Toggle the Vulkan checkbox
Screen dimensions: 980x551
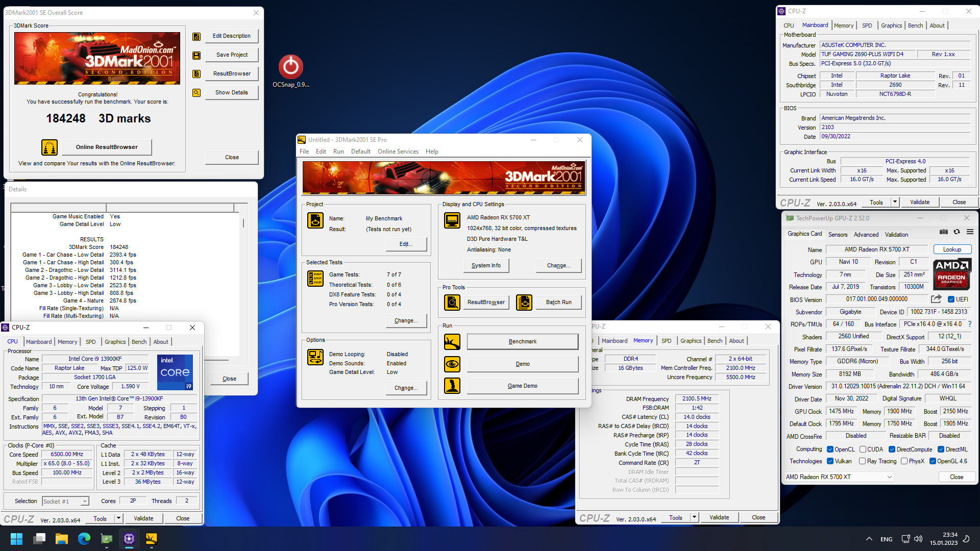(830, 461)
